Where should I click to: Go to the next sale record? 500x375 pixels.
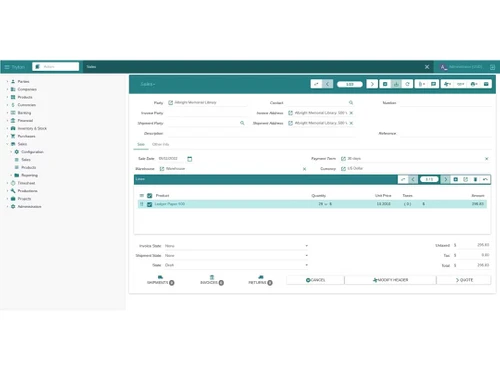click(x=372, y=84)
